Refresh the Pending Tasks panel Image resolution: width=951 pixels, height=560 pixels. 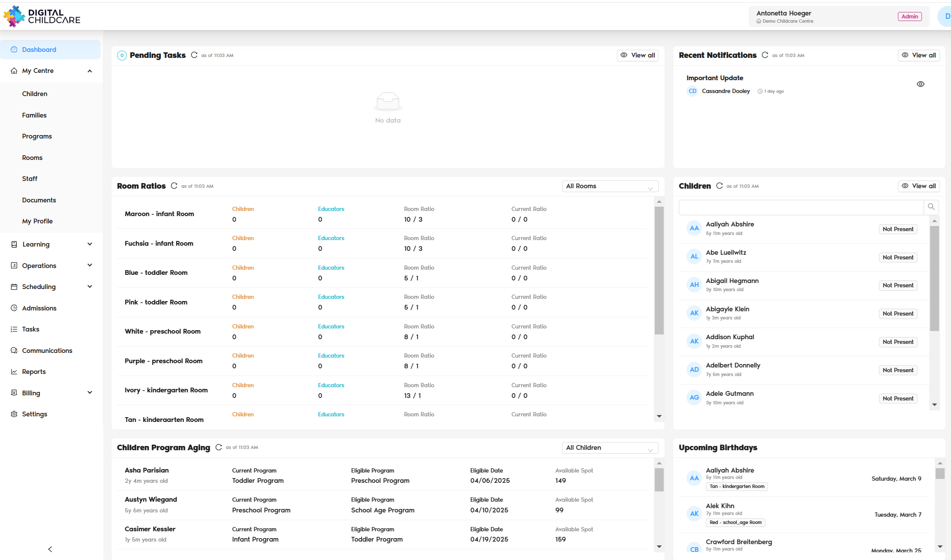pyautogui.click(x=194, y=55)
